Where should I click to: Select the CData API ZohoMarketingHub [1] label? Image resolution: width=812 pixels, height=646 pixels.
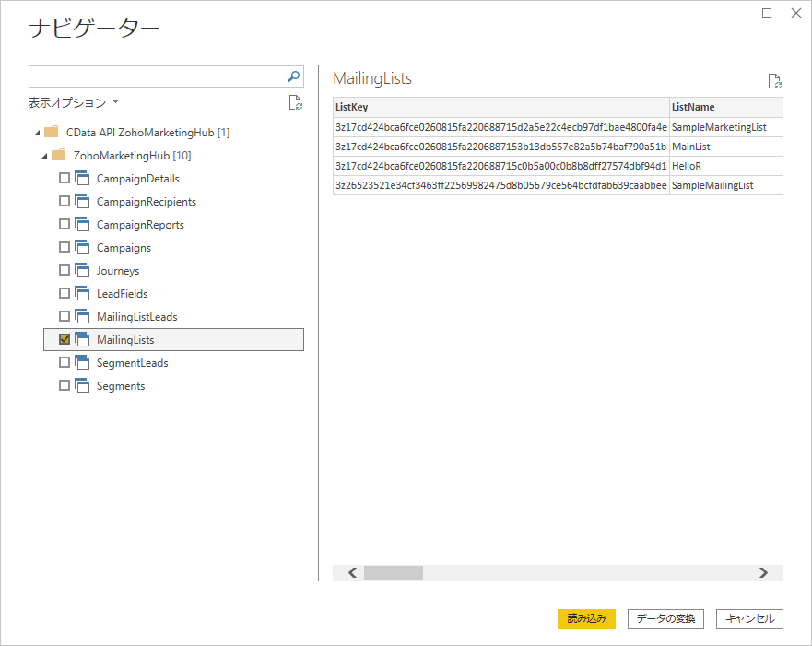pyautogui.click(x=147, y=132)
